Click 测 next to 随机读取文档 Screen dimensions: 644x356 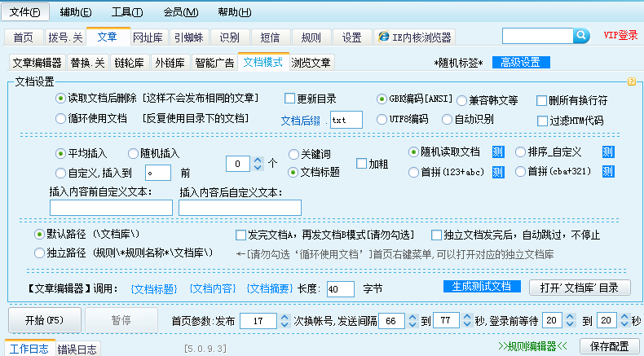pos(498,152)
